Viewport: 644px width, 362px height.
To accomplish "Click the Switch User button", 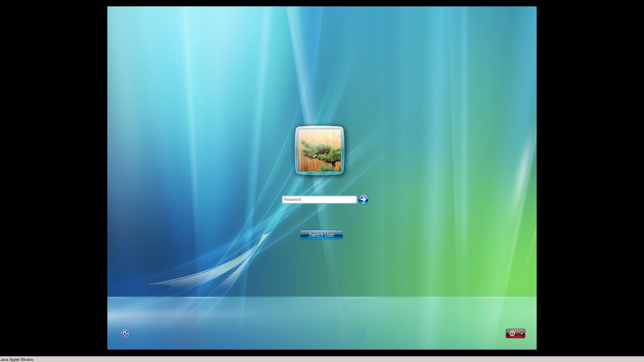I will [321, 235].
